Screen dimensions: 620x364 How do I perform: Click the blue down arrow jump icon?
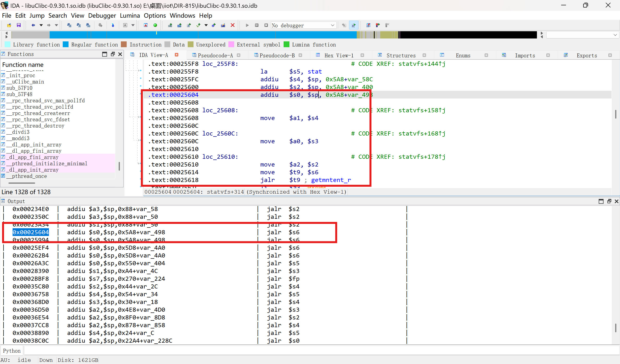coord(113,25)
